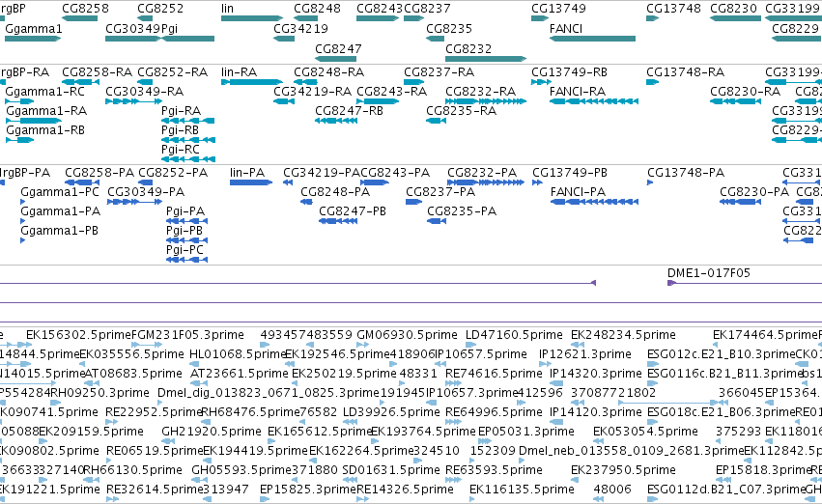The width and height of the screenshot is (822, 504).
Task: Open protein CG8258-PA label
Action: click(x=99, y=173)
